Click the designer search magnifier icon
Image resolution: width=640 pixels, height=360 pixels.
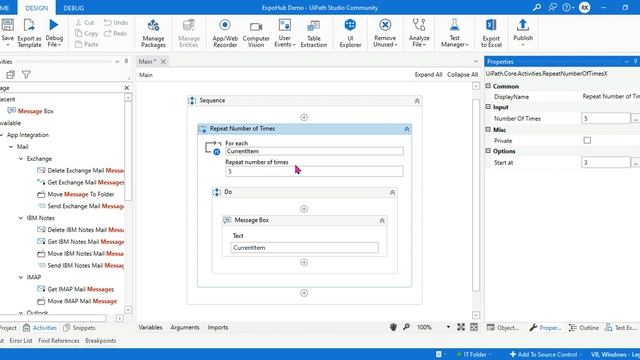pyautogui.click(x=407, y=327)
